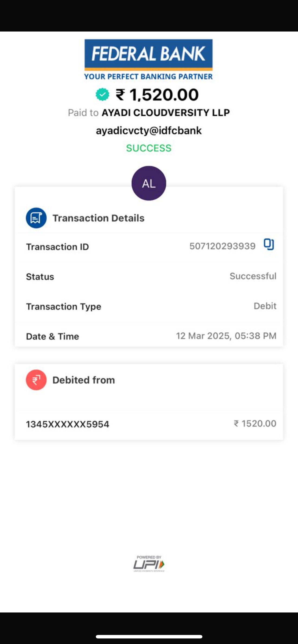Tap the debited amount ₹ 1520.00
The width and height of the screenshot is (298, 644).
255,424
